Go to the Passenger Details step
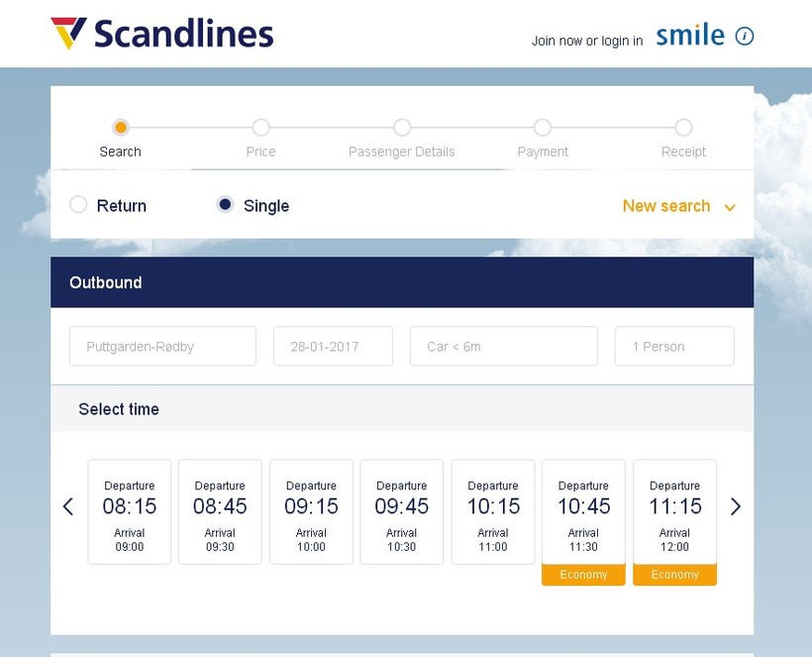This screenshot has width=812, height=657. point(401,128)
